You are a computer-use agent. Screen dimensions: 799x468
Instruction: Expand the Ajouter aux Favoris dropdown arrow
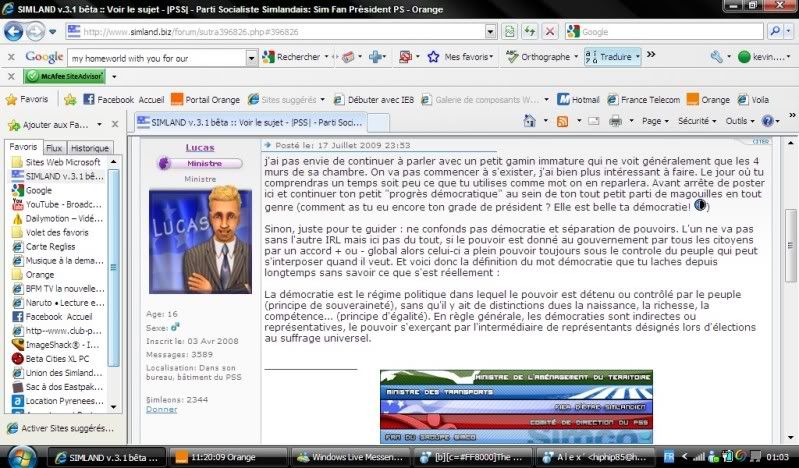pos(99,125)
